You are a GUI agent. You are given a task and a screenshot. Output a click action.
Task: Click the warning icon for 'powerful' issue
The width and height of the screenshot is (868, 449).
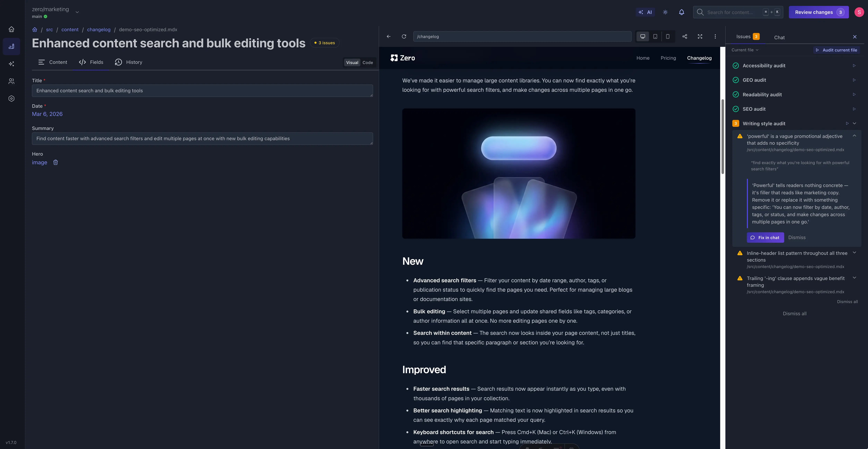[740, 136]
